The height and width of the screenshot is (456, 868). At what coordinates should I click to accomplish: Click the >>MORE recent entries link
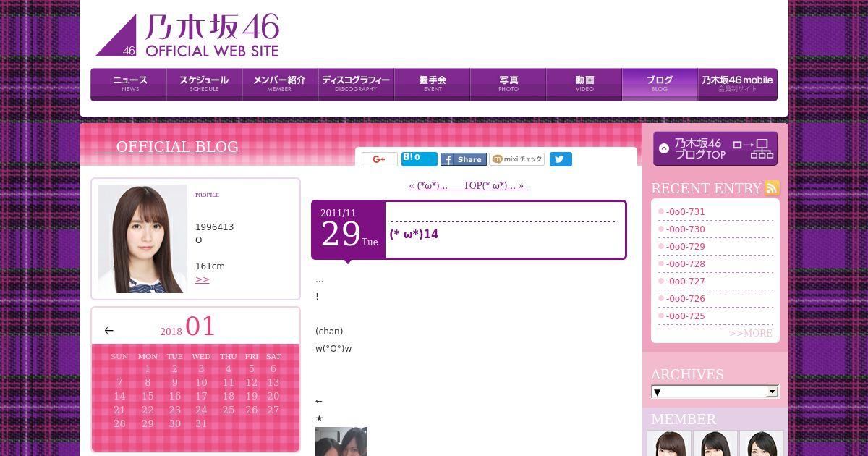pyautogui.click(x=751, y=333)
